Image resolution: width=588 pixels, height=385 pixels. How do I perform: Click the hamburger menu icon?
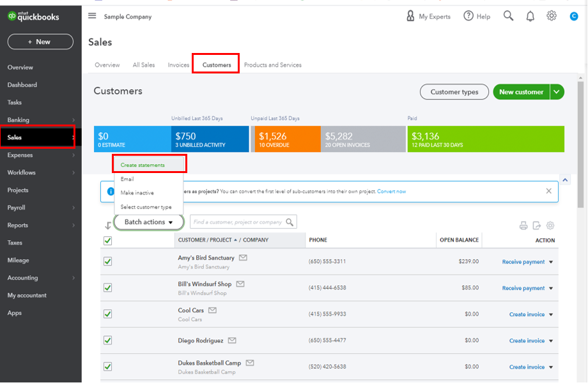(92, 16)
